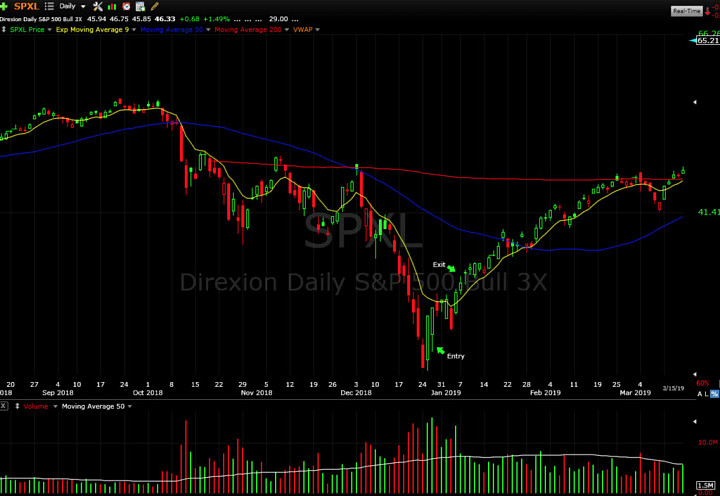This screenshot has width=720, height=496.
Task: Click the Direxion Daily S&P 500 Bull 3X name
Action: click(41, 19)
